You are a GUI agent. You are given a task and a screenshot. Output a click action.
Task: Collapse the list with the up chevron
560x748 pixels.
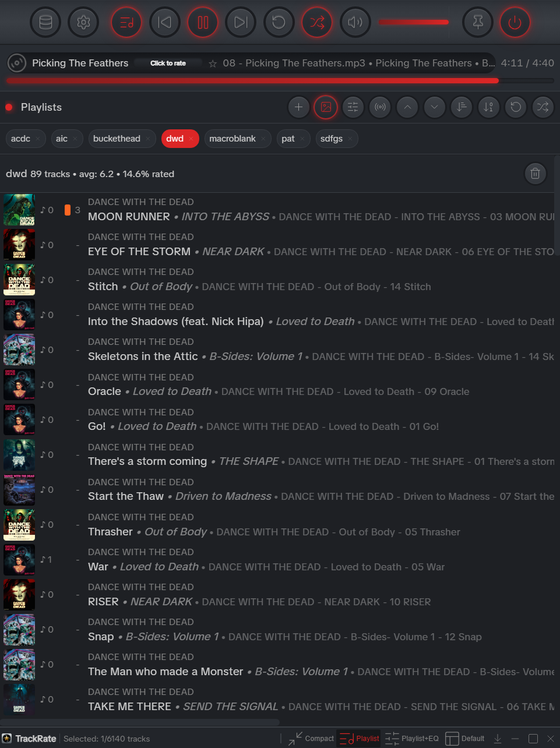407,107
